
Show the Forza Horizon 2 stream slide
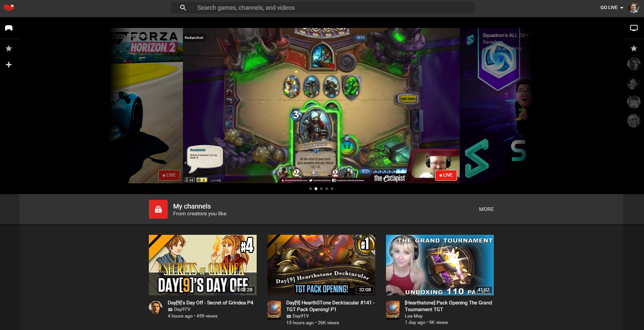coord(147,106)
